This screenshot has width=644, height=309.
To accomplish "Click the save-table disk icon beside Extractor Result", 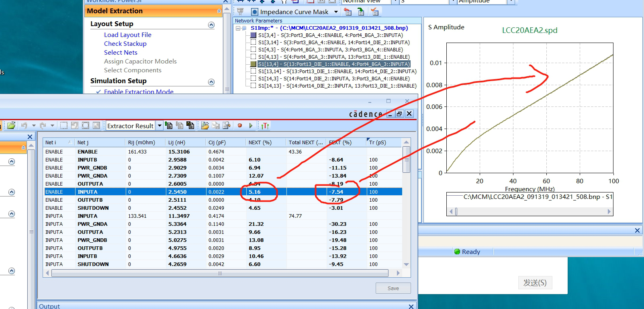I will [x=190, y=125].
